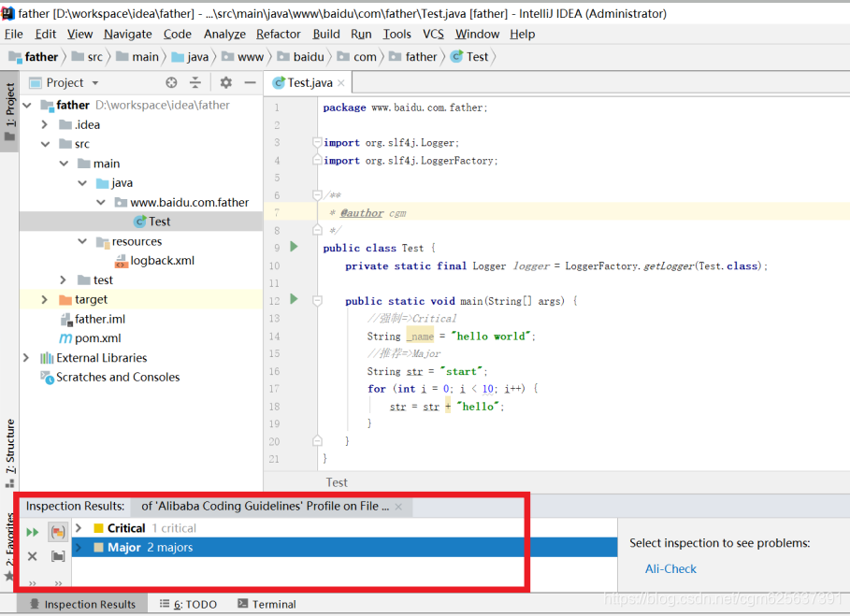Fold the Javadoc comment at line 6

(x=317, y=195)
